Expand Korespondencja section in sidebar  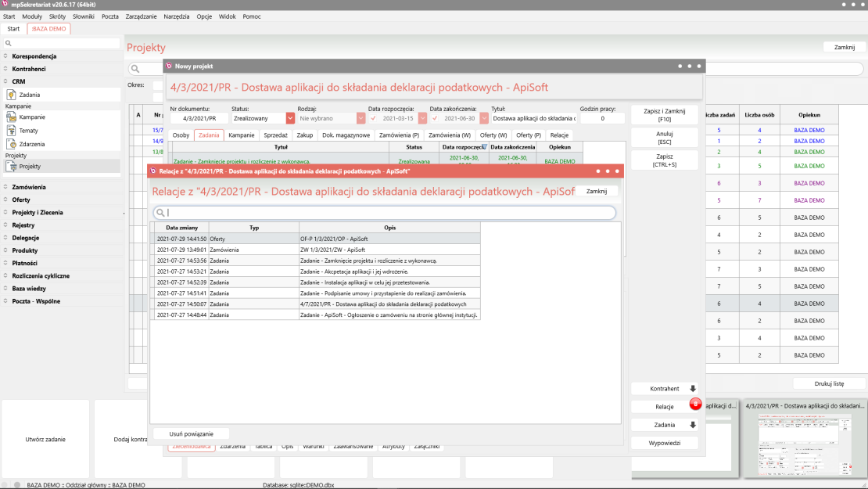click(5, 56)
